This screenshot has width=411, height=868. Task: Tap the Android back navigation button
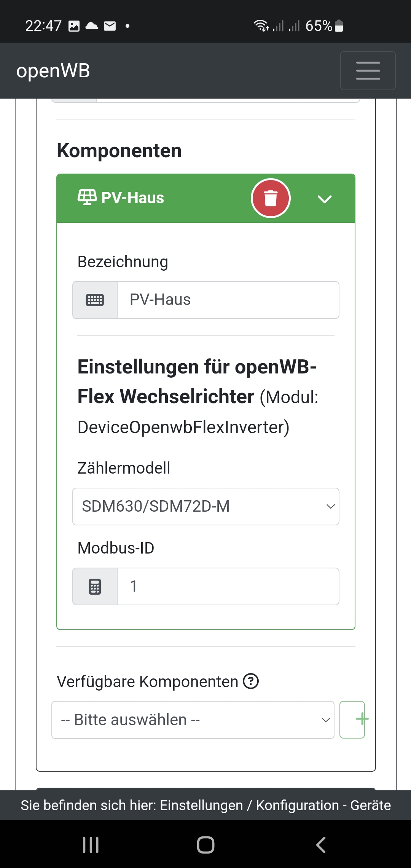pos(321,845)
